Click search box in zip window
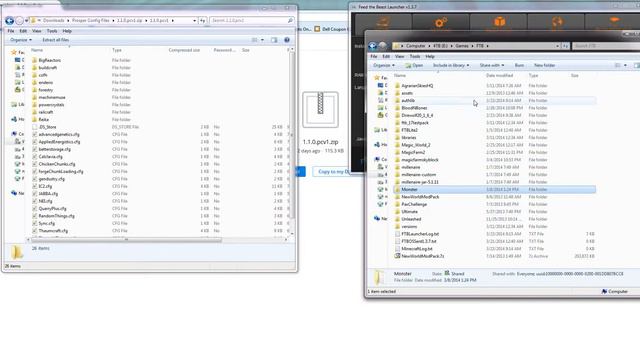Viewport: 640px width, 360px height. [x=252, y=20]
